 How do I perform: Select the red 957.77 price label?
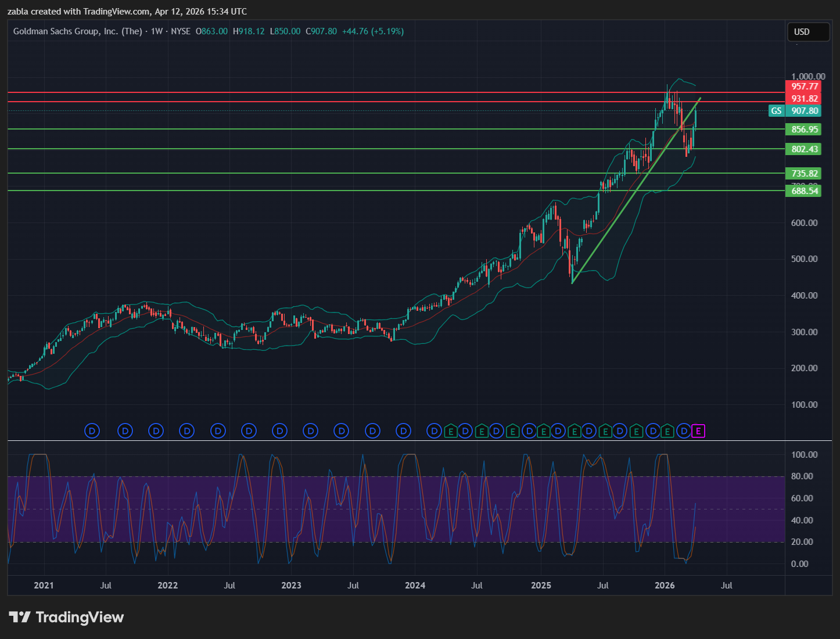point(804,87)
